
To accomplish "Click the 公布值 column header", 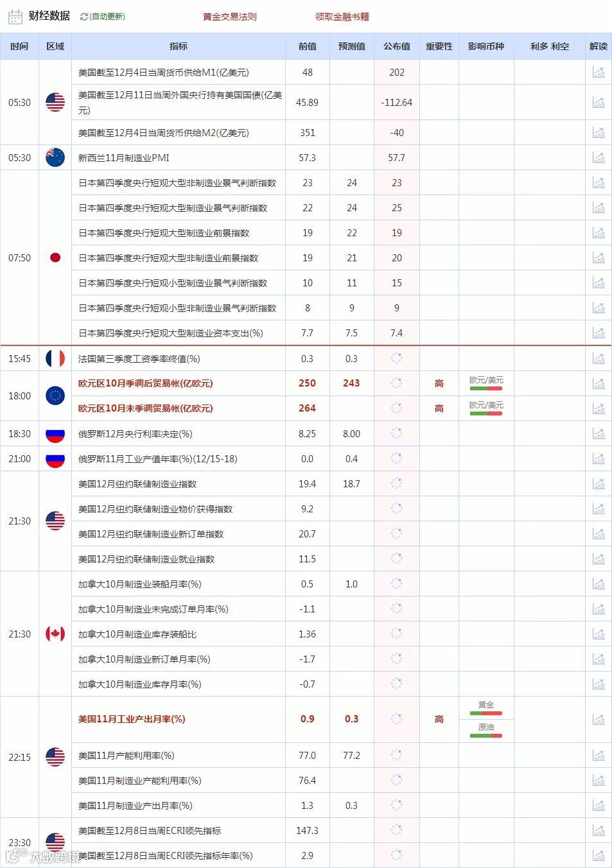I will pos(397,46).
